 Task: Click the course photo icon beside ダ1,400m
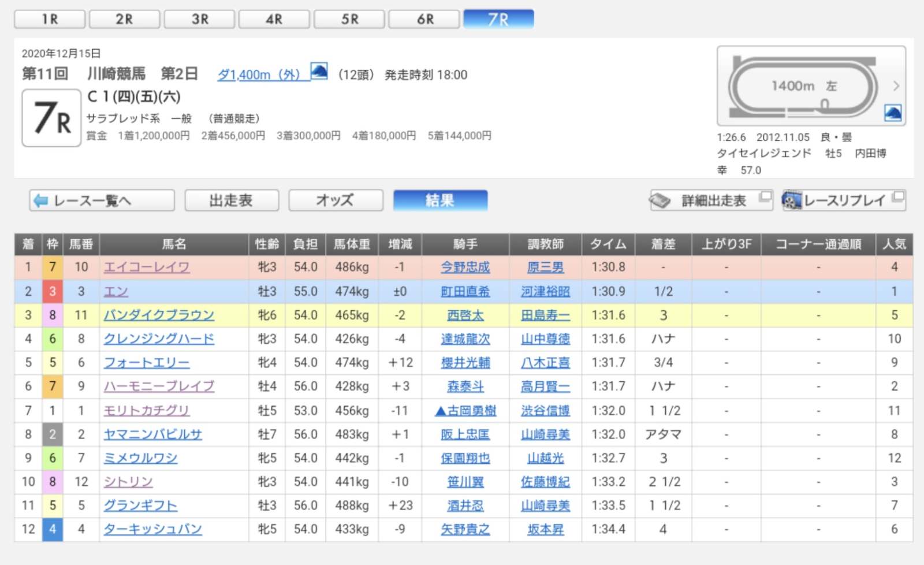(319, 72)
